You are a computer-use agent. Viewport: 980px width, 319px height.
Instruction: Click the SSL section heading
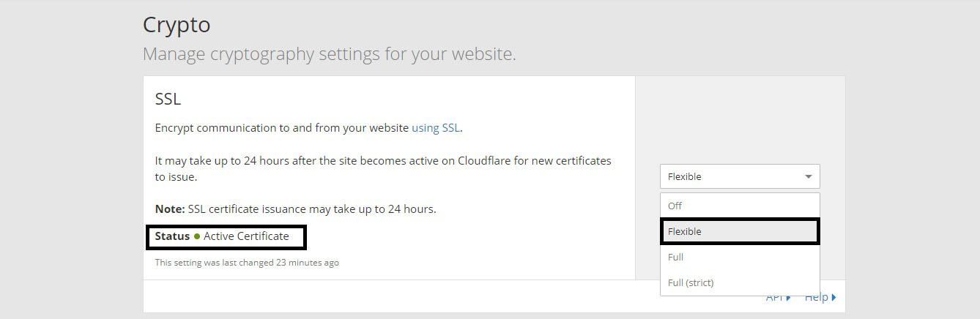tap(168, 99)
